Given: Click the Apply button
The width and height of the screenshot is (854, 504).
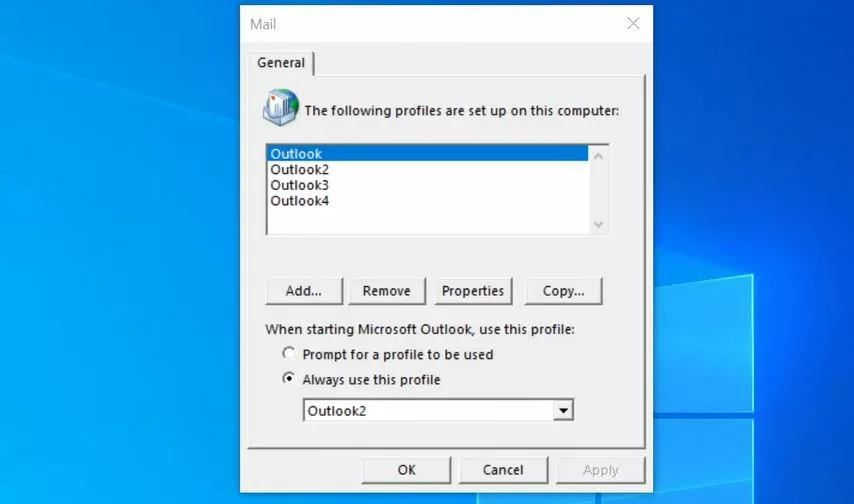Looking at the screenshot, I should (x=600, y=470).
